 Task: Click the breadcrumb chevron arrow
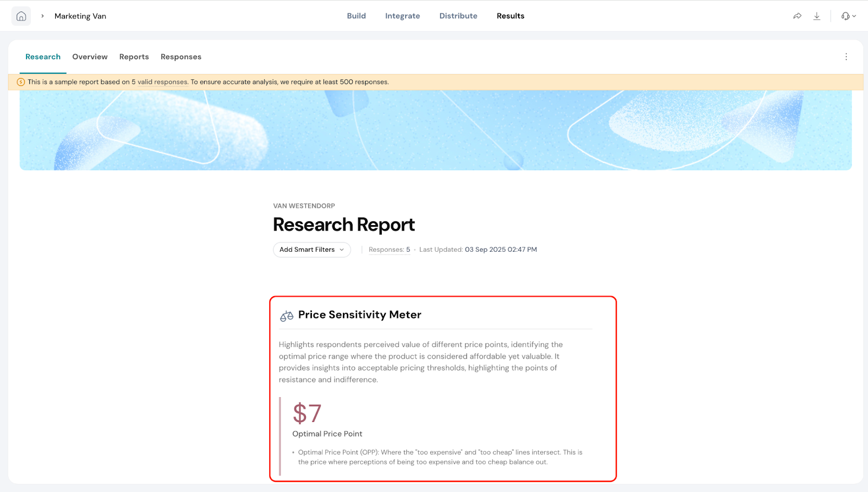(x=42, y=16)
